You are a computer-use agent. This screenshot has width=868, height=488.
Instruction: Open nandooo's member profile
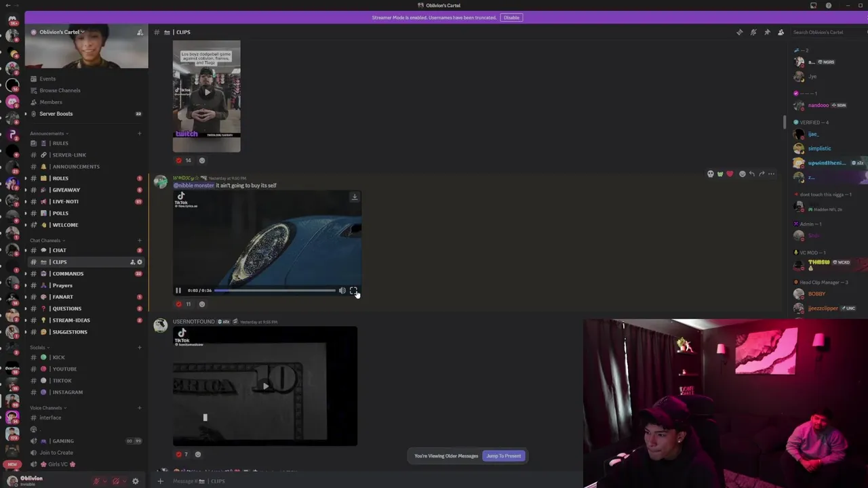click(826, 105)
